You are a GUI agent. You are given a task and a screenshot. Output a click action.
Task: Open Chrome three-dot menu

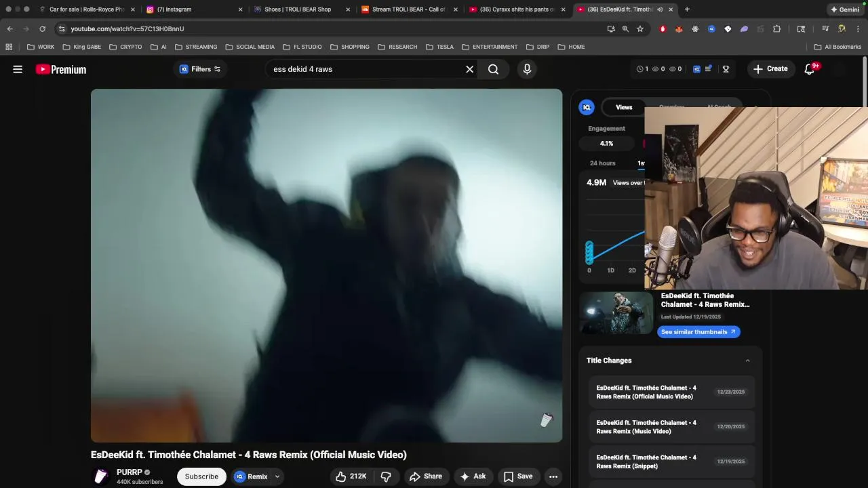click(859, 29)
